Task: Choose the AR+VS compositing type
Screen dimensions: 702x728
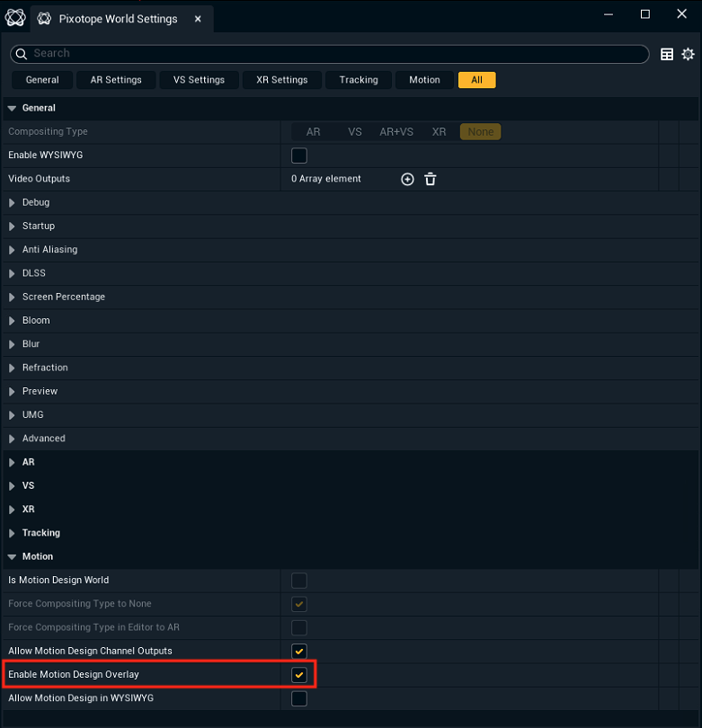Action: click(396, 132)
